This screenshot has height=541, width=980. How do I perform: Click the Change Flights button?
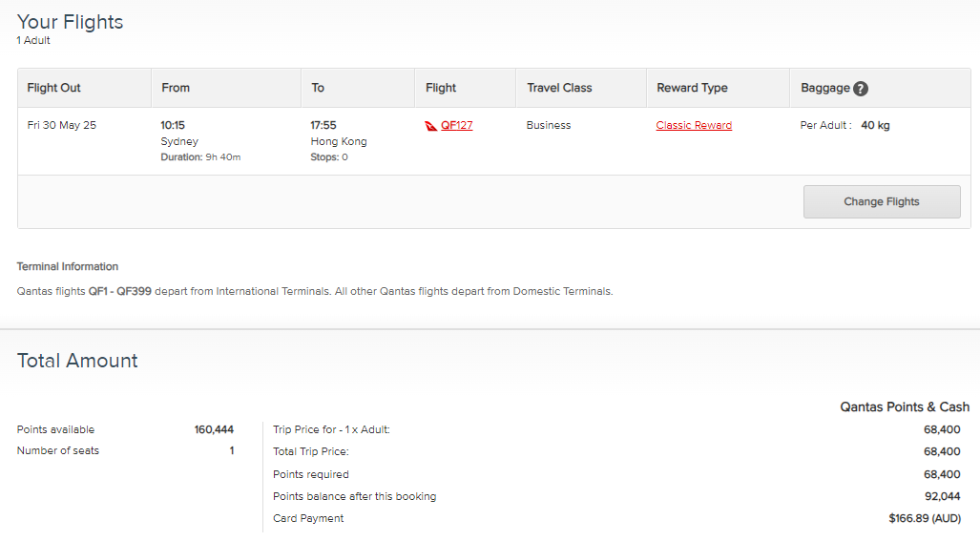(882, 201)
